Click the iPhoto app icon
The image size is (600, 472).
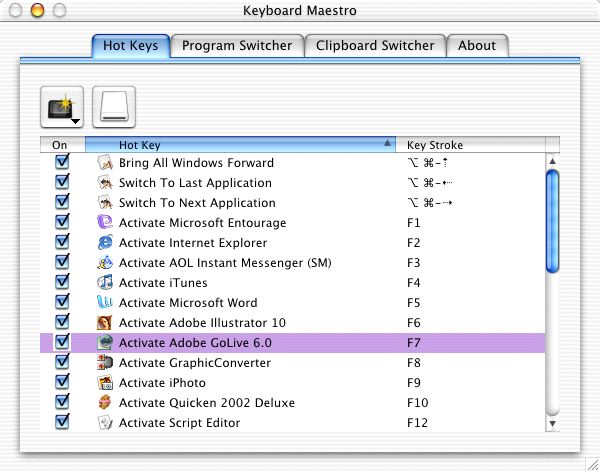(x=105, y=382)
